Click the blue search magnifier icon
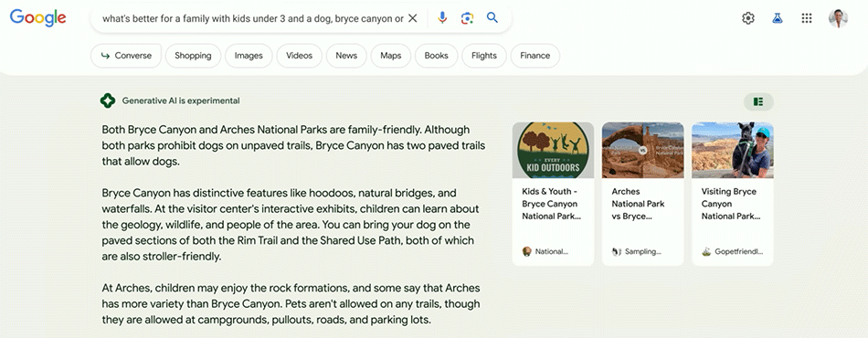 tap(492, 17)
